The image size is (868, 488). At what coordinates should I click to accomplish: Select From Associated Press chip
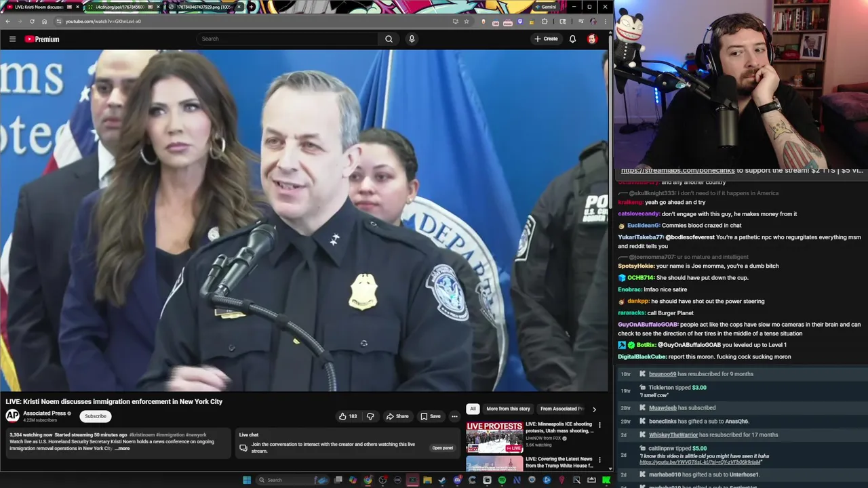point(561,409)
